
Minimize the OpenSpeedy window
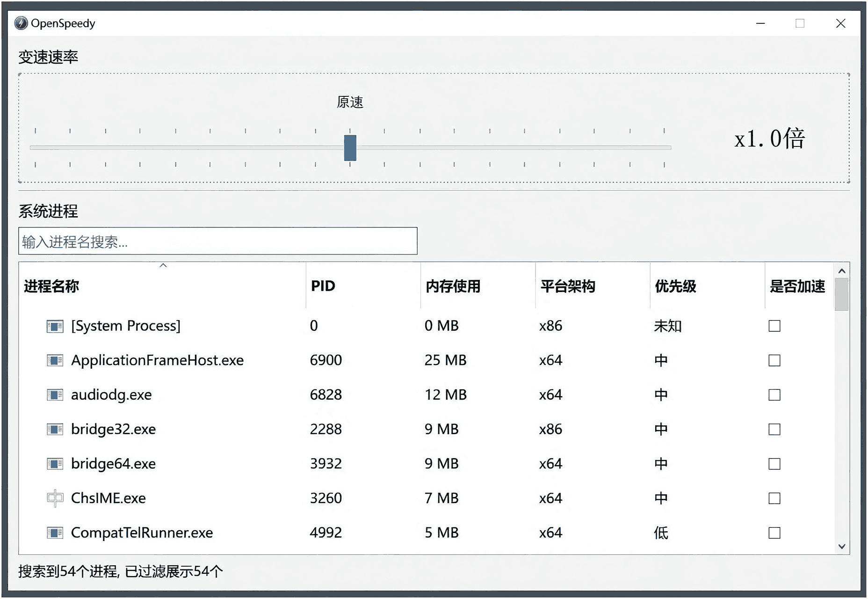coord(760,23)
